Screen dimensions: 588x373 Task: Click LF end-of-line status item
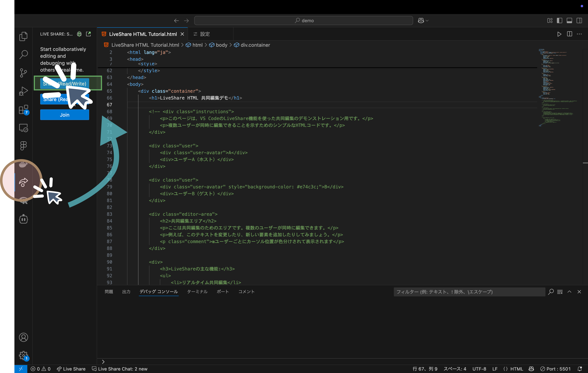(x=495, y=369)
